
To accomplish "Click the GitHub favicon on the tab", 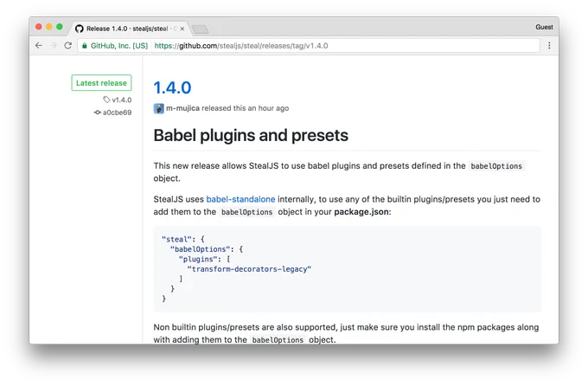I will 80,29.
